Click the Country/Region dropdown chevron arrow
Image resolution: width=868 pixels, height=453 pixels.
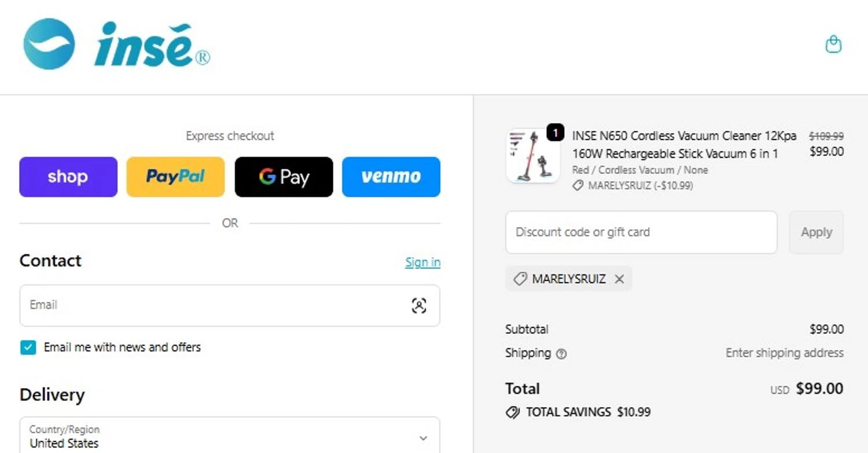[x=423, y=439]
